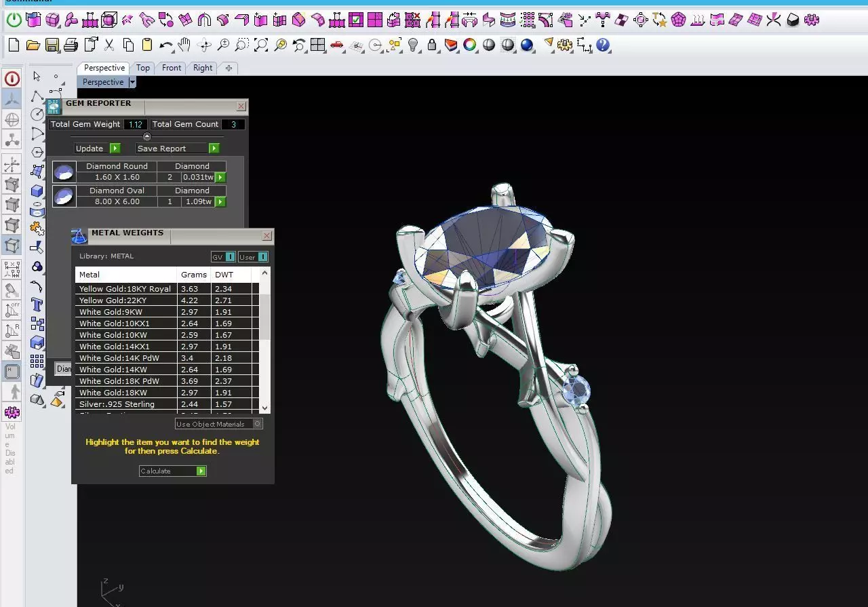Close the Metal Weights panel
868x607 pixels.
pos(267,236)
